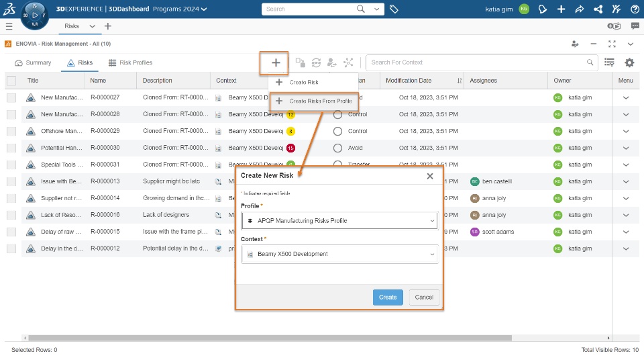The height and width of the screenshot is (362, 644).
Task: Click the Title column header
Action: point(33,81)
